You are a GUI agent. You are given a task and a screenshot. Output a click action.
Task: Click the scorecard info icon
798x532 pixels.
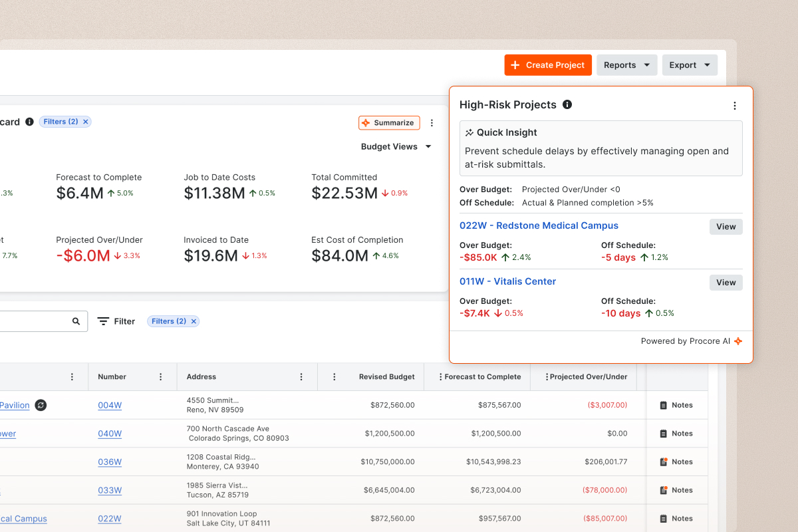coord(29,122)
